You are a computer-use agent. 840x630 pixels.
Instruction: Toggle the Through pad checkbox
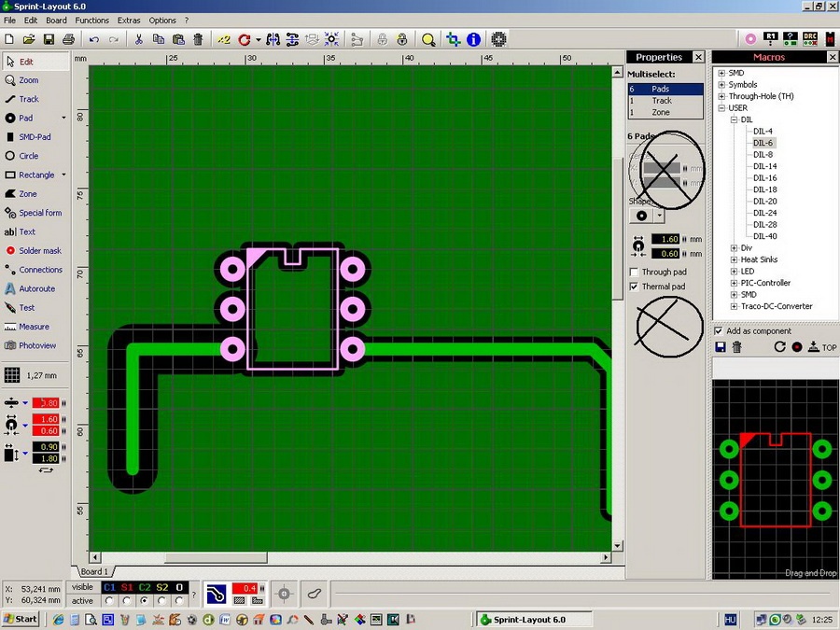634,273
